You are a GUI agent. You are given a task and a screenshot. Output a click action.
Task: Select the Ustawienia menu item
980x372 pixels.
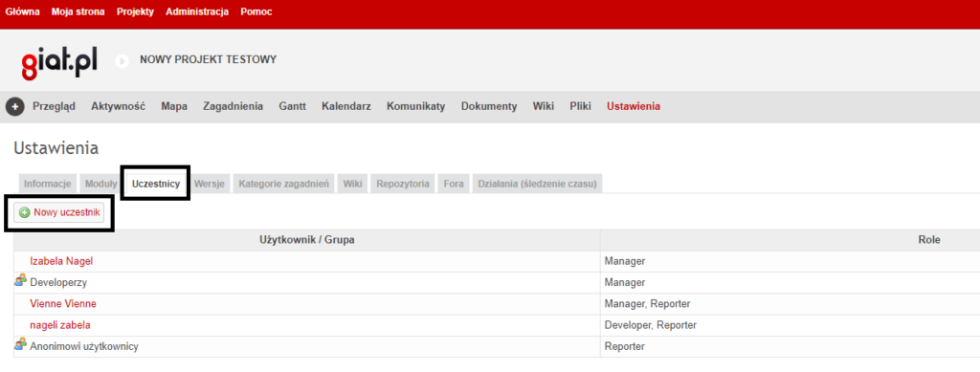point(634,106)
